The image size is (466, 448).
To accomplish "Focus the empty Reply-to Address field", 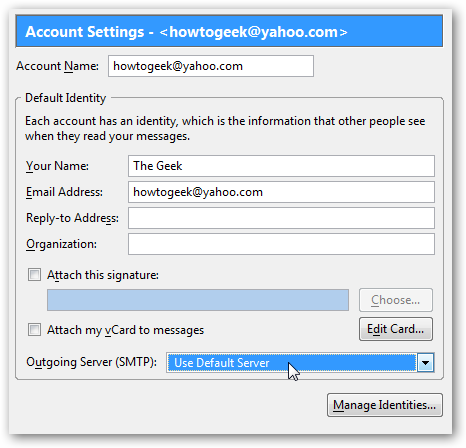I will coord(281,218).
